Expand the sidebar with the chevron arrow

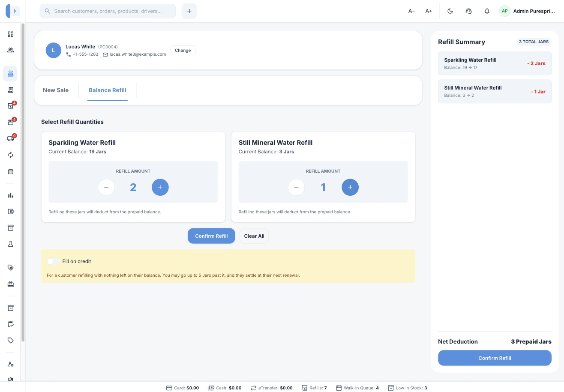click(15, 11)
